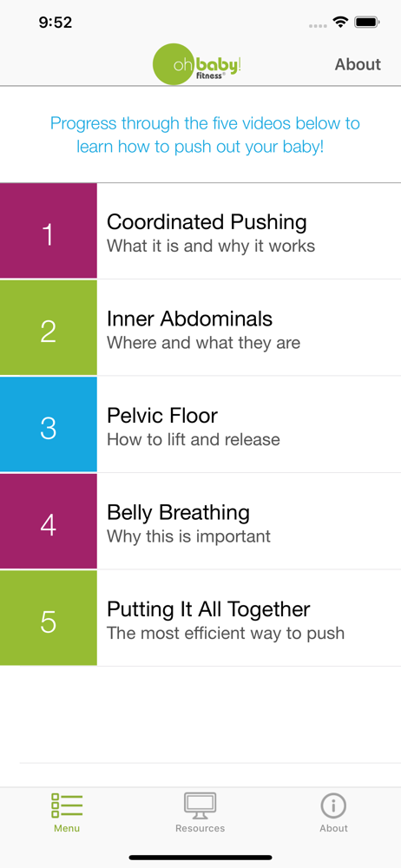Tap the blue number 3 tile
Viewport: 401px width, 868px height.
point(49,424)
